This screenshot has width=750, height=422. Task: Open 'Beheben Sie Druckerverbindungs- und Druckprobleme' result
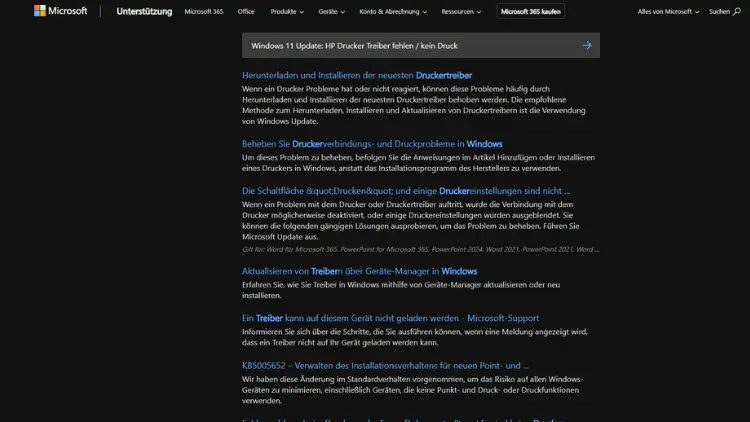coord(372,144)
